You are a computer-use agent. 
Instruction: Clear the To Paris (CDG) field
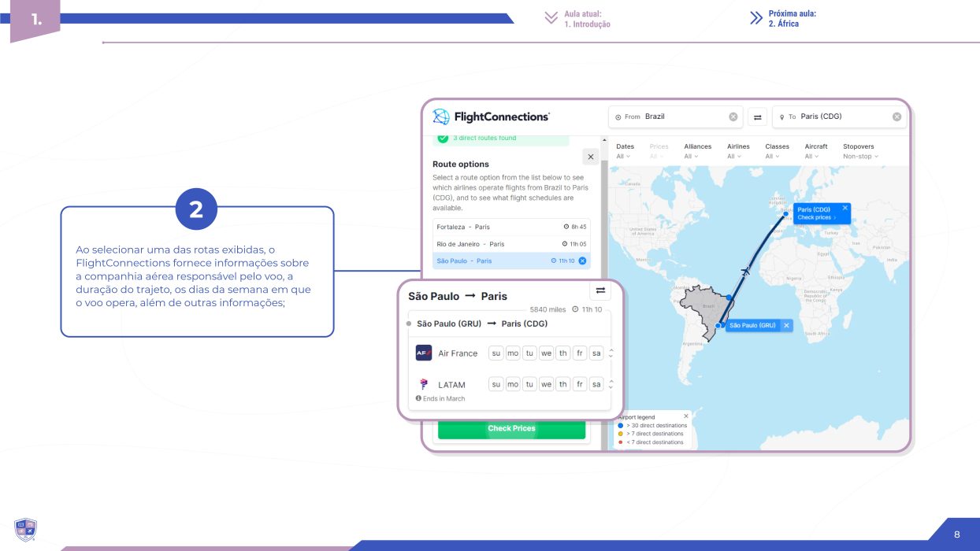pyautogui.click(x=896, y=116)
